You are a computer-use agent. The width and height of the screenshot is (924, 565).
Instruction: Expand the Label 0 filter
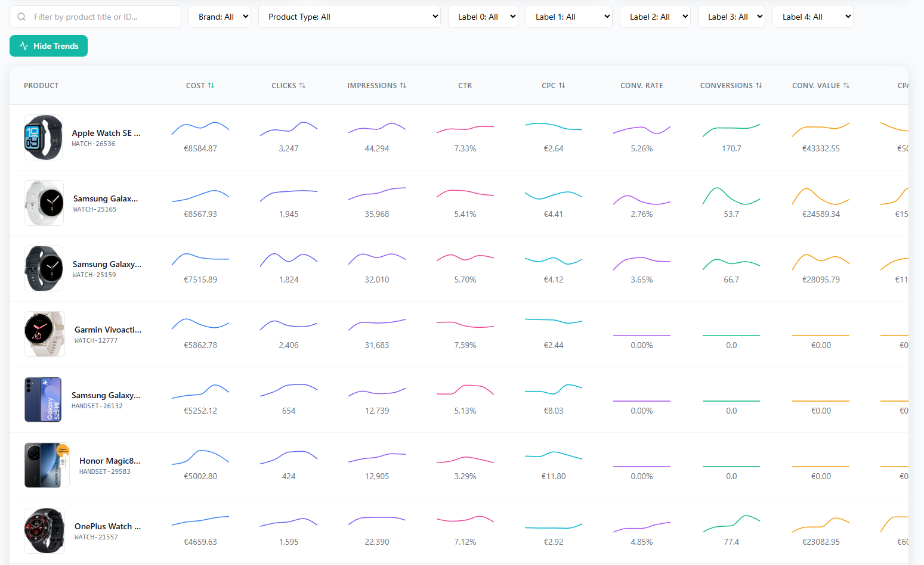coord(483,16)
